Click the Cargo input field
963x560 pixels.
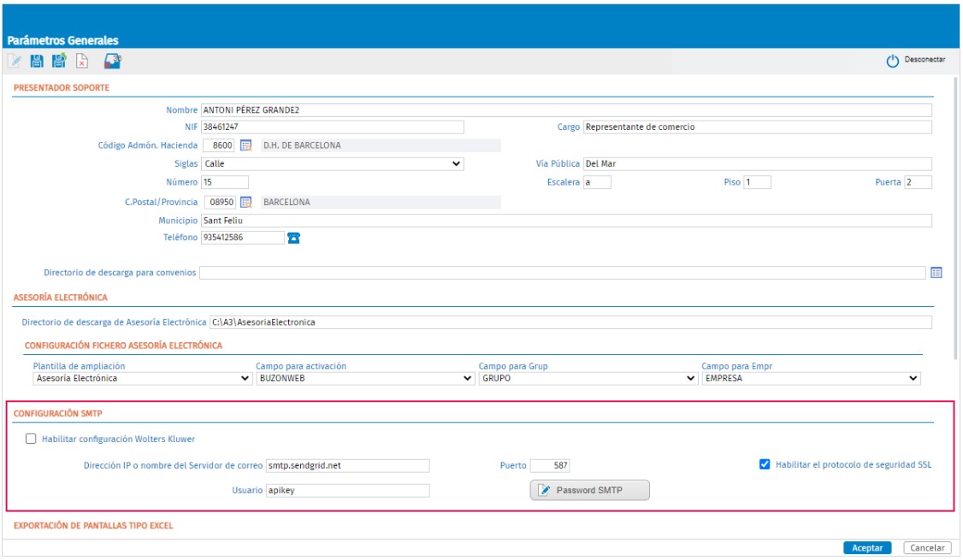point(757,127)
